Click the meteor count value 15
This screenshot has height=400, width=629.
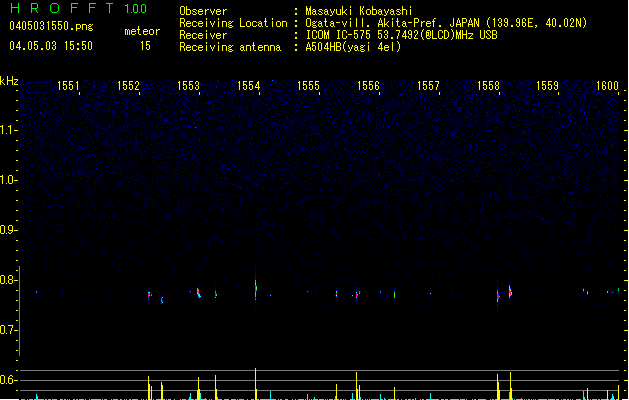click(x=145, y=46)
